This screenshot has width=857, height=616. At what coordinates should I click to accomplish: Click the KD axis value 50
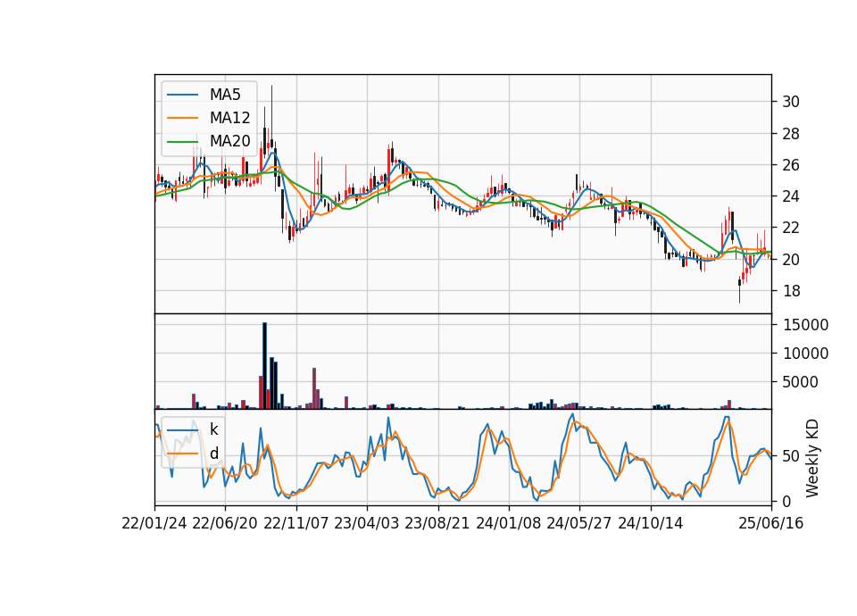coord(791,456)
